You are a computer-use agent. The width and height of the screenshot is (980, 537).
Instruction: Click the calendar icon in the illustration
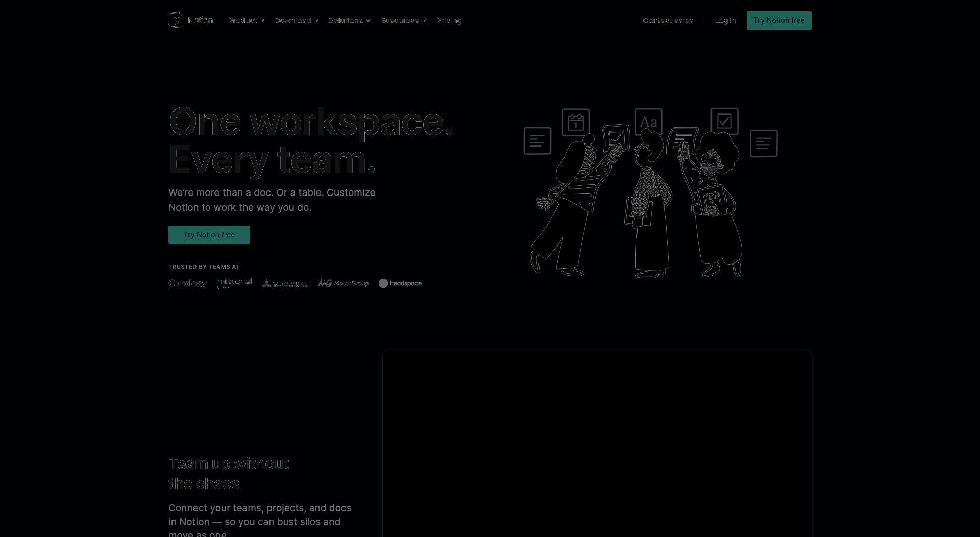576,122
